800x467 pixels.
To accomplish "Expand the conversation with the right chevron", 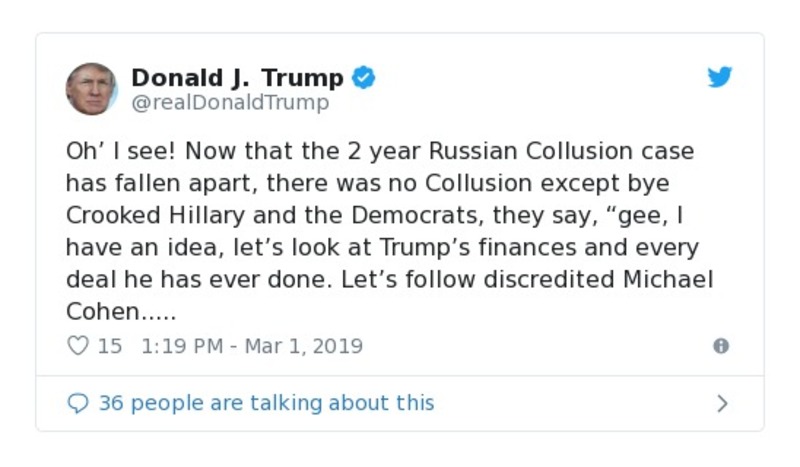I will coord(722,404).
